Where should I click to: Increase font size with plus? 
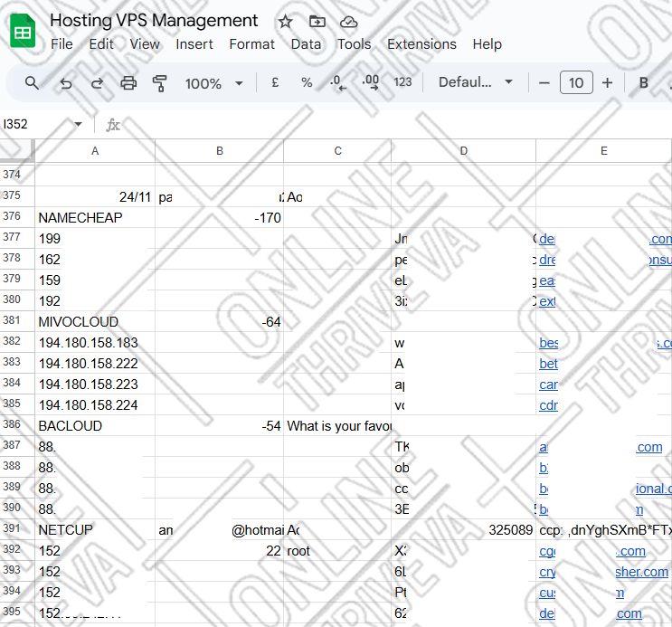click(607, 82)
